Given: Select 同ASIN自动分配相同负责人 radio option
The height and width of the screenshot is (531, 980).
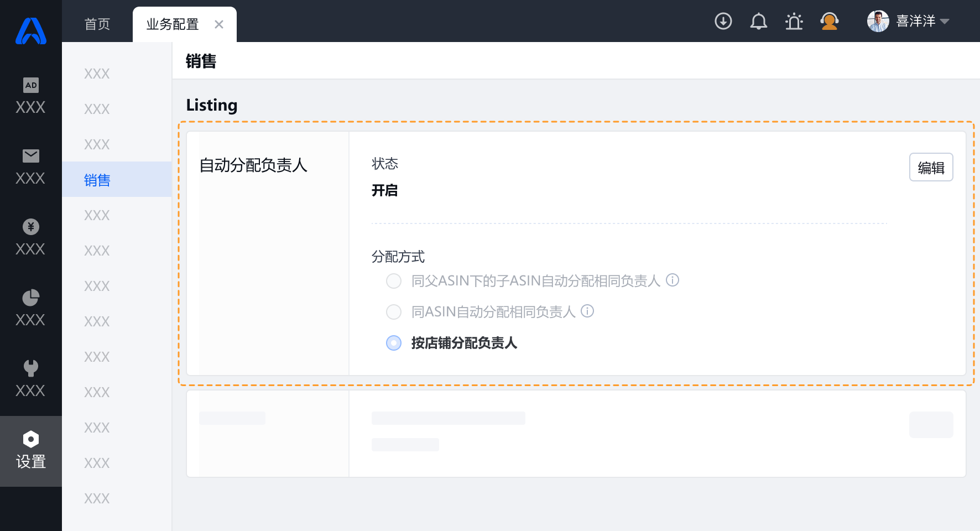Looking at the screenshot, I should point(394,312).
